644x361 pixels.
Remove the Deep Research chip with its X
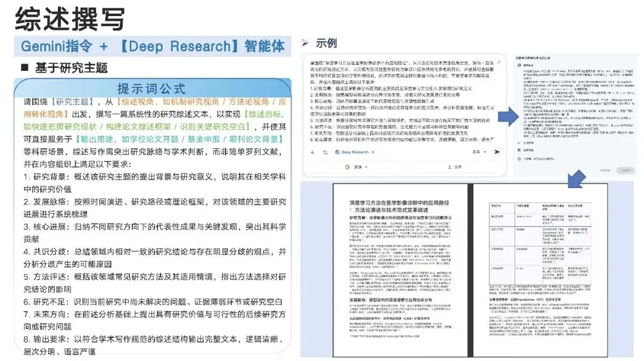(x=373, y=152)
